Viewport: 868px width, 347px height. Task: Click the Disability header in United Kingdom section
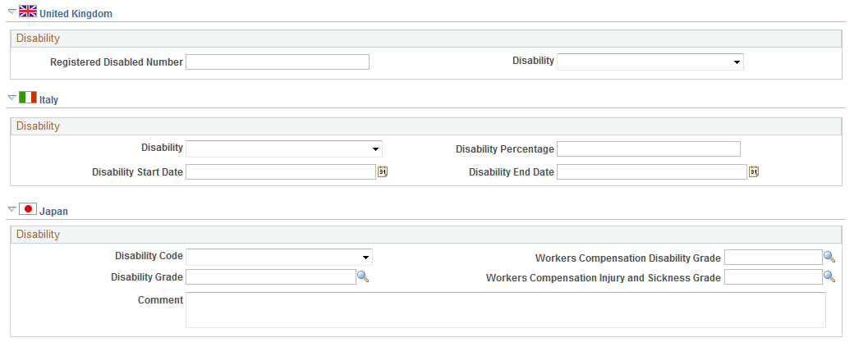(x=38, y=39)
